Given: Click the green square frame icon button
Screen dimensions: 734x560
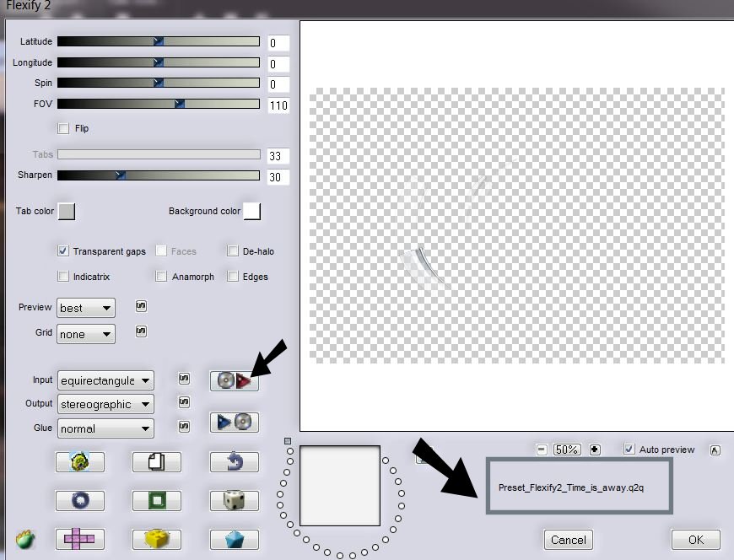Looking at the screenshot, I should coord(156,501).
